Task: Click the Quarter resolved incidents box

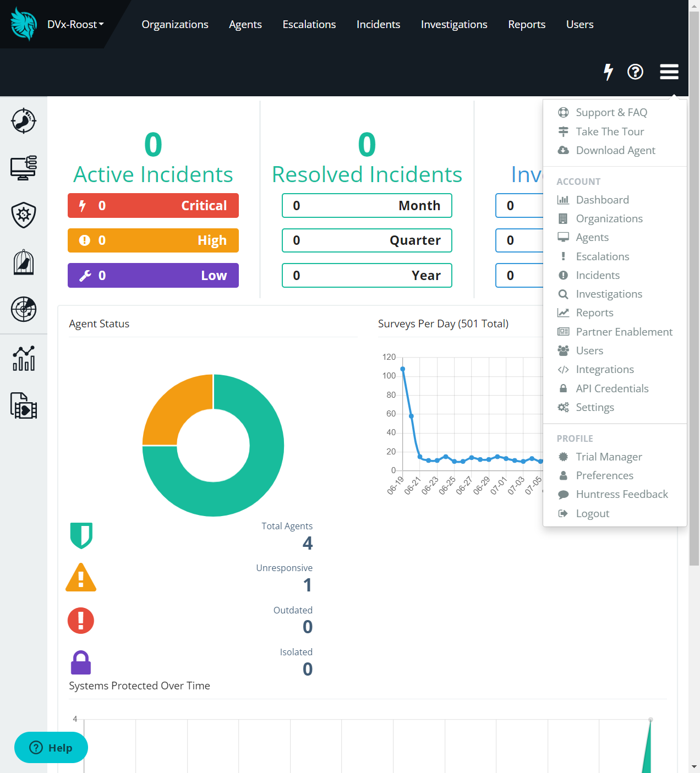Action: coord(367,240)
